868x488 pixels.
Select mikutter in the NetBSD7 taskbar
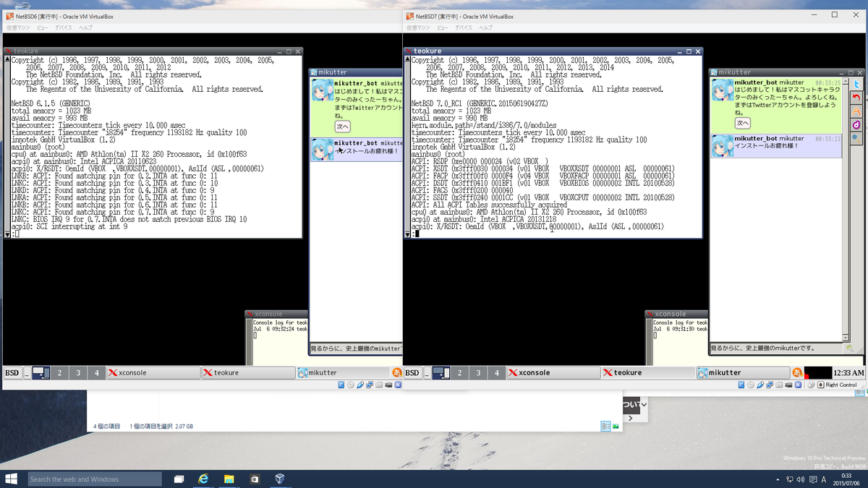[x=743, y=373]
